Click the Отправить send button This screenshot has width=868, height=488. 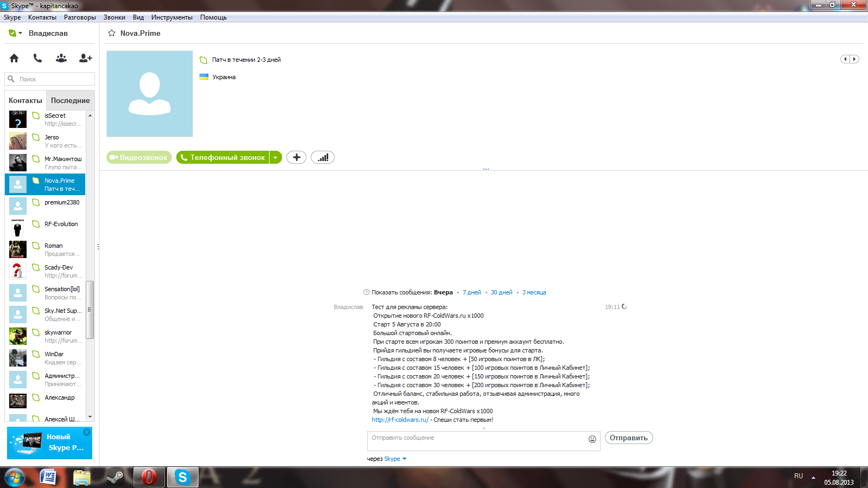coord(629,438)
